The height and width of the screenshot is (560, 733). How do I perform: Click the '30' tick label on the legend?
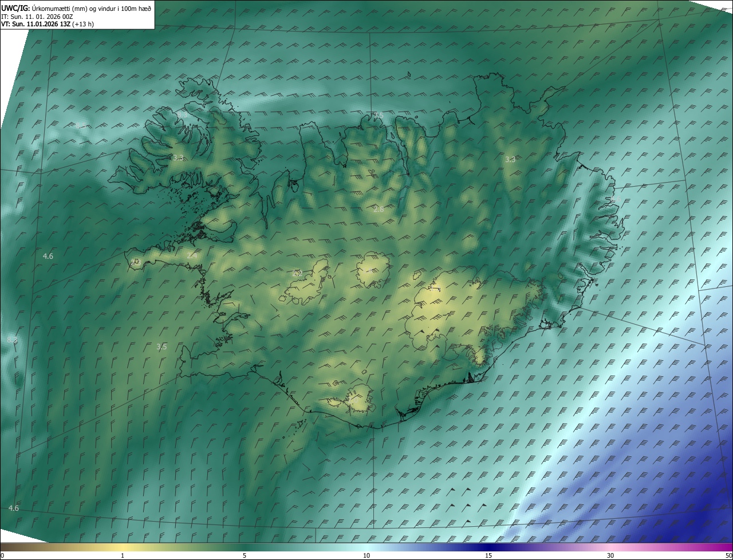[x=610, y=556]
